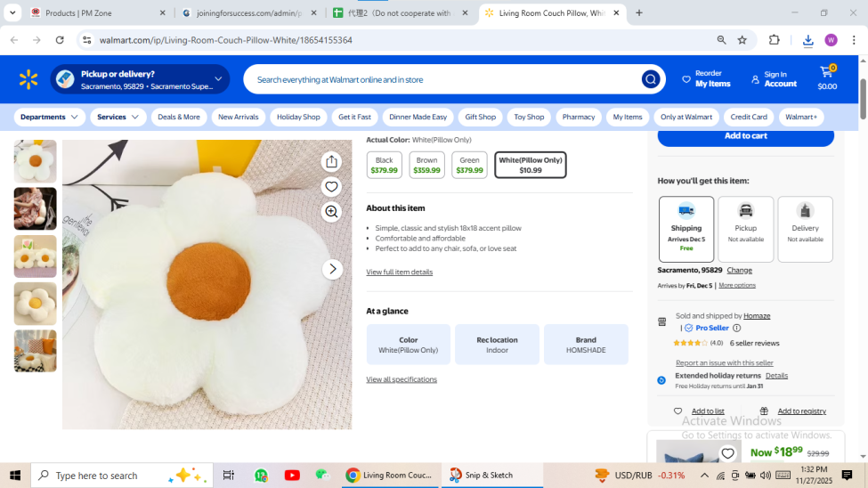The width and height of the screenshot is (868, 488).
Task: Select the Brown color option
Action: pos(426,165)
